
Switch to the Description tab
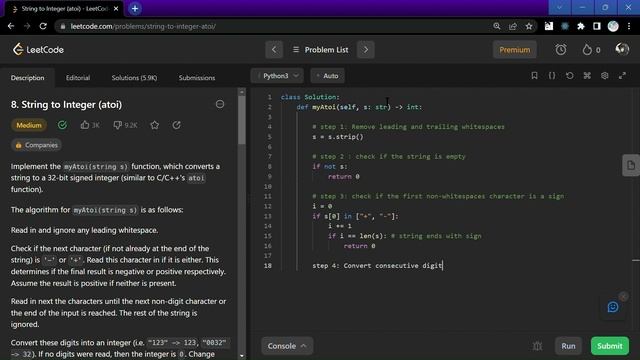click(27, 78)
